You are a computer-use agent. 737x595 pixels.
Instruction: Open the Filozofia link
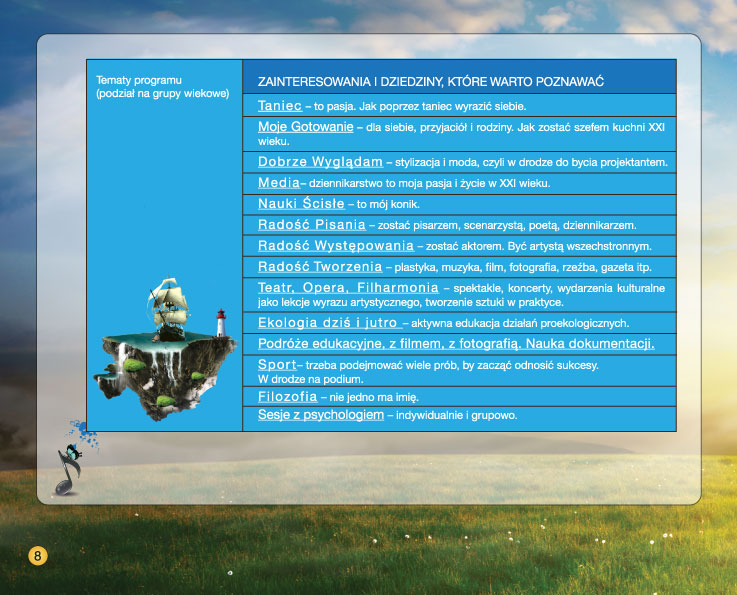tap(288, 397)
